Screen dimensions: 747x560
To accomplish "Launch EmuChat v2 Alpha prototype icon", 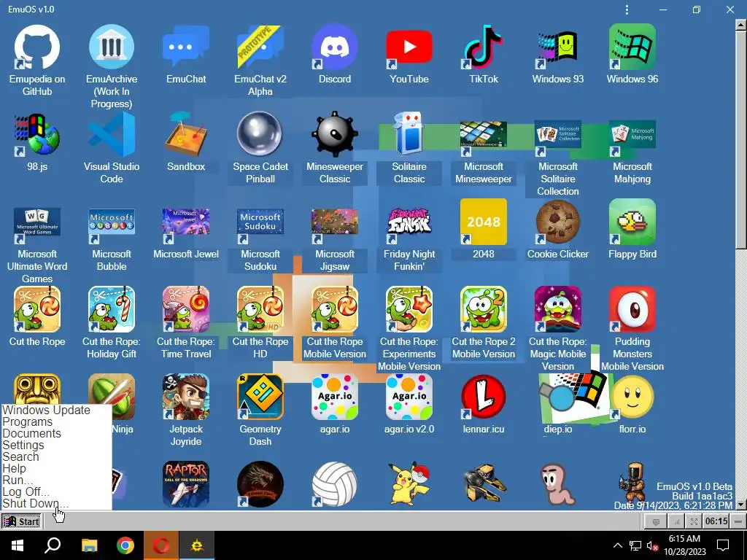I will click(260, 47).
